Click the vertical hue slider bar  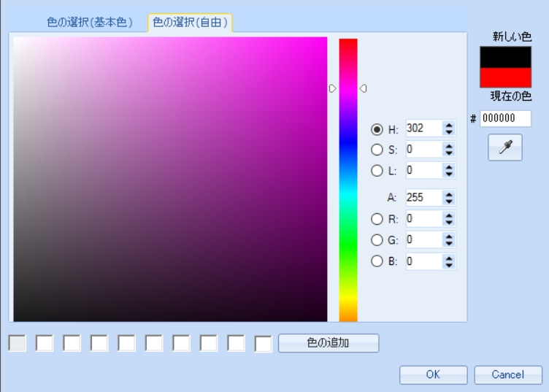click(x=348, y=180)
